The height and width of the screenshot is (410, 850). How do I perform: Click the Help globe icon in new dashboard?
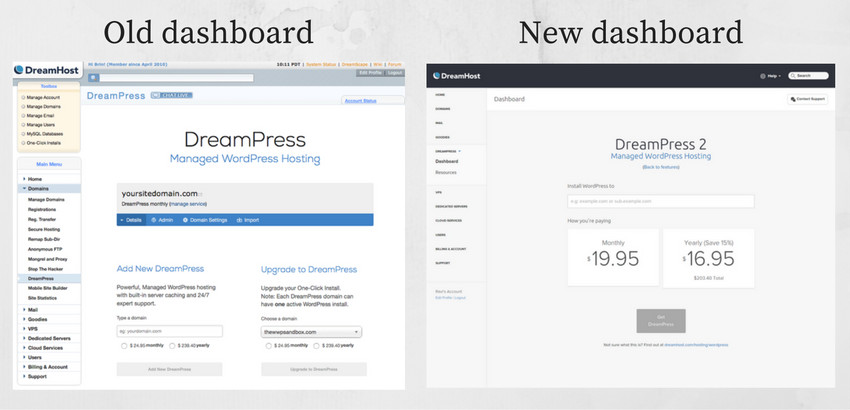click(x=763, y=76)
